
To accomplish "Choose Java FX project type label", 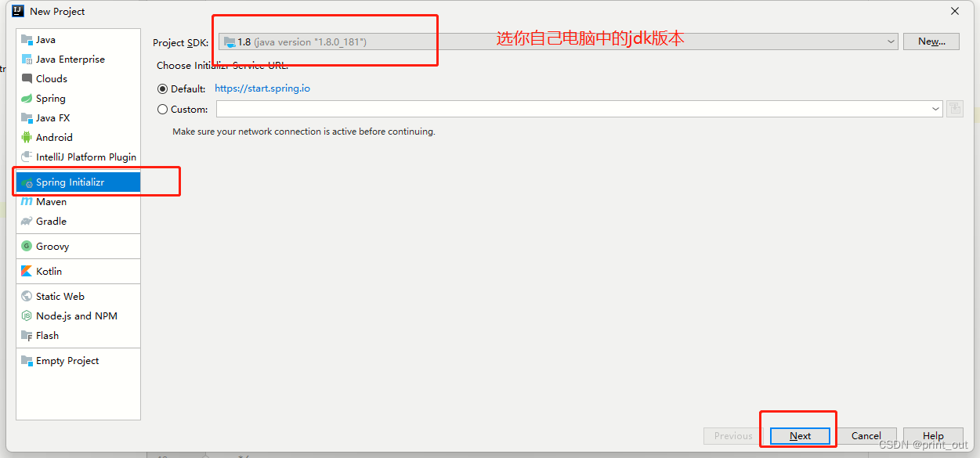I will pos(53,118).
